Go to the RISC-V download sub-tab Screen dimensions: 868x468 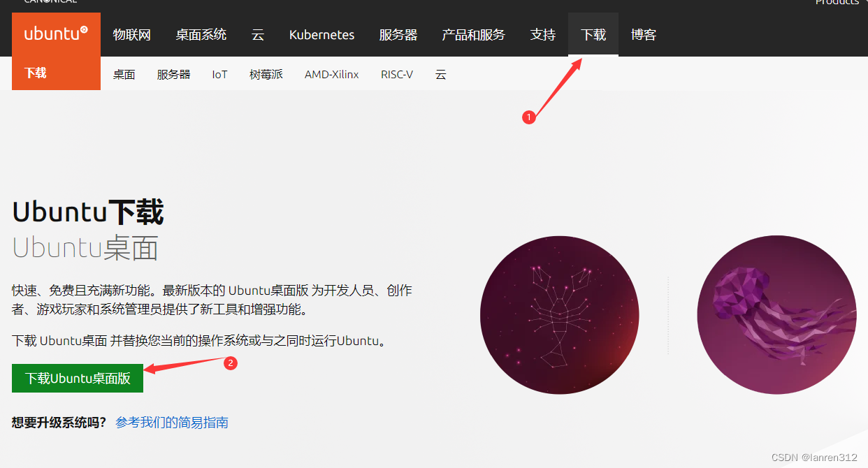click(397, 75)
